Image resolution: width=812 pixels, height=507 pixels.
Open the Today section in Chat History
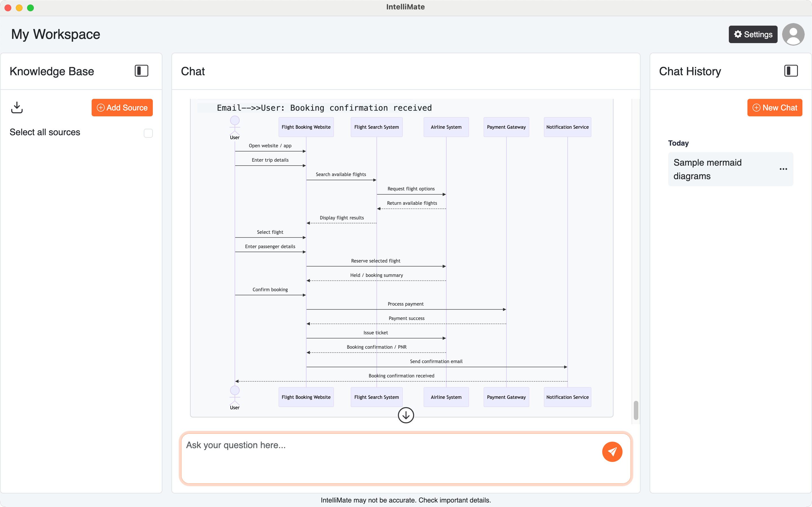[x=678, y=143]
